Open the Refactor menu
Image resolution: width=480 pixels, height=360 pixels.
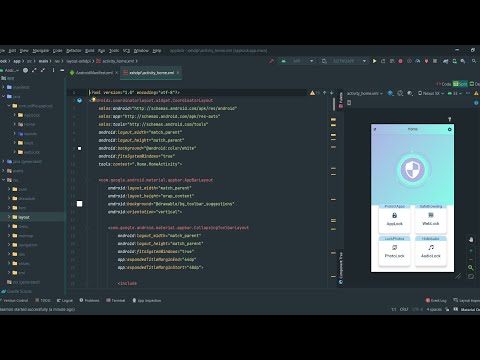tap(74, 51)
